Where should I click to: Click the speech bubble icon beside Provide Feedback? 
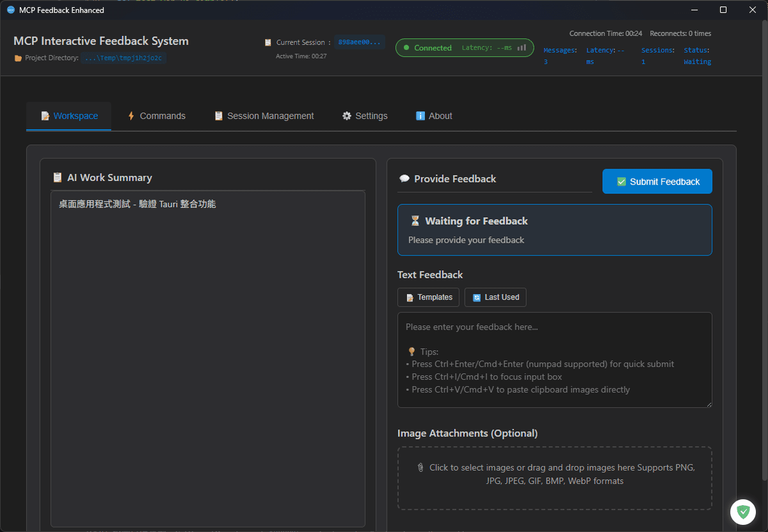[404, 179]
